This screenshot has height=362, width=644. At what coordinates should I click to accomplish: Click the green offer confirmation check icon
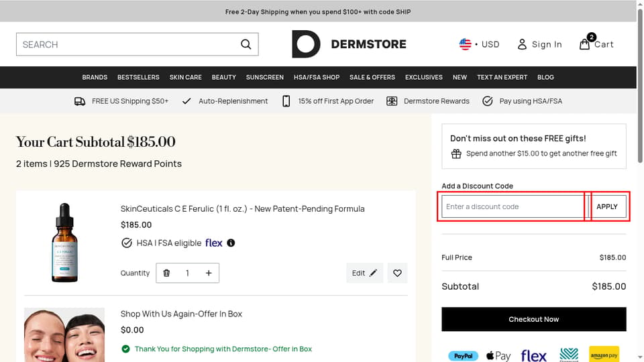click(125, 349)
